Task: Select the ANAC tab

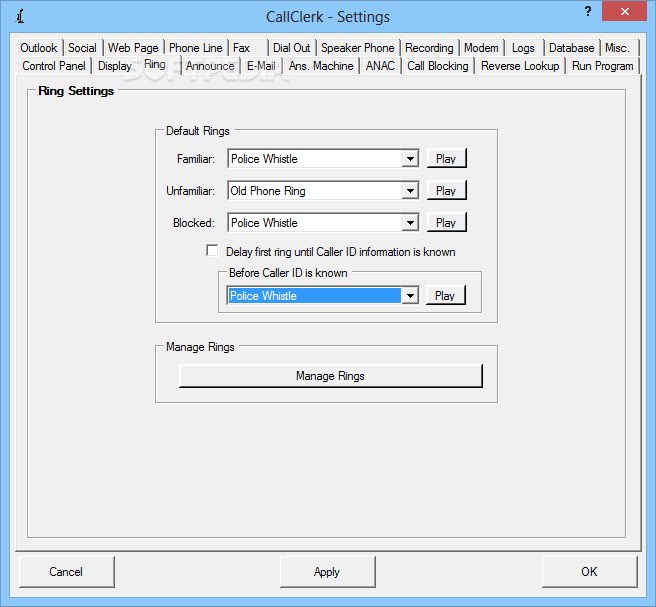Action: [x=380, y=66]
